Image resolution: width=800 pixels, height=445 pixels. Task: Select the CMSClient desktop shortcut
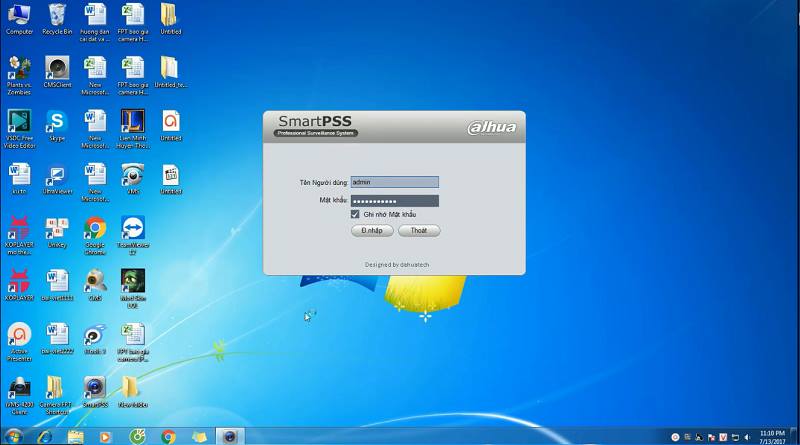(x=57, y=72)
